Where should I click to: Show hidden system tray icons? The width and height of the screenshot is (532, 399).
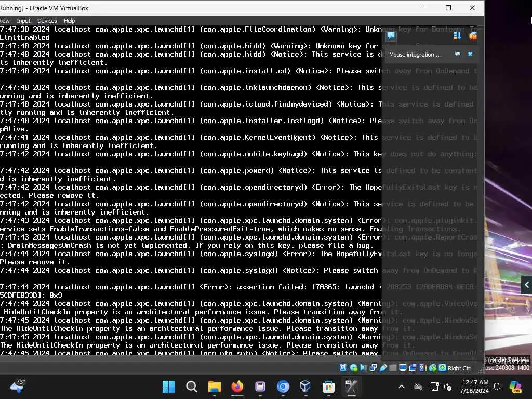point(402,387)
